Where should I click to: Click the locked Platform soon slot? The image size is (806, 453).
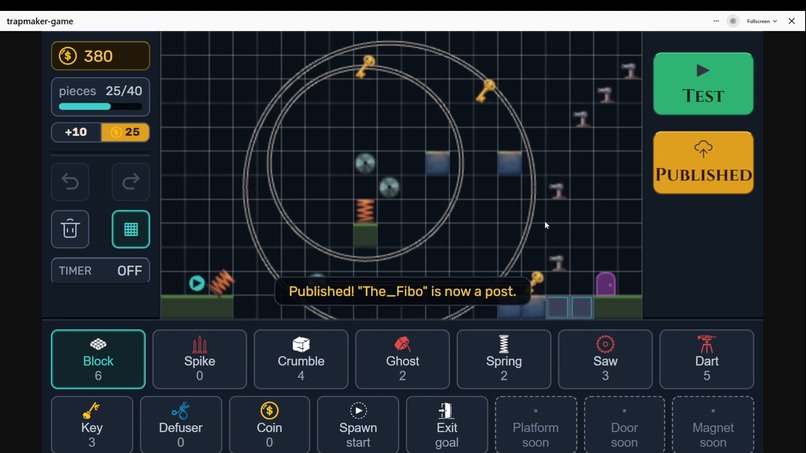(536, 425)
